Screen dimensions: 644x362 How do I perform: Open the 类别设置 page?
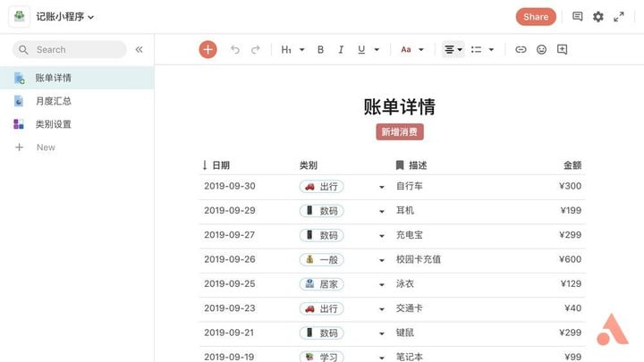pyautogui.click(x=53, y=124)
